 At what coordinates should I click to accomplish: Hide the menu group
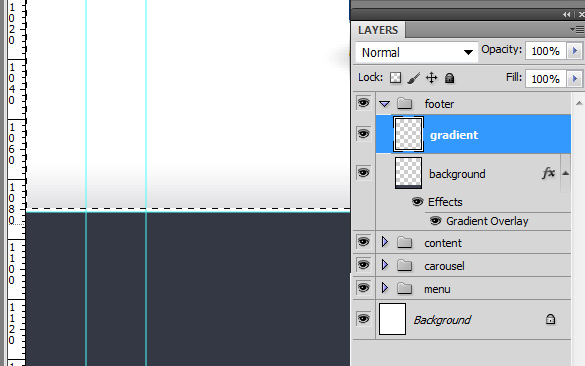363,288
